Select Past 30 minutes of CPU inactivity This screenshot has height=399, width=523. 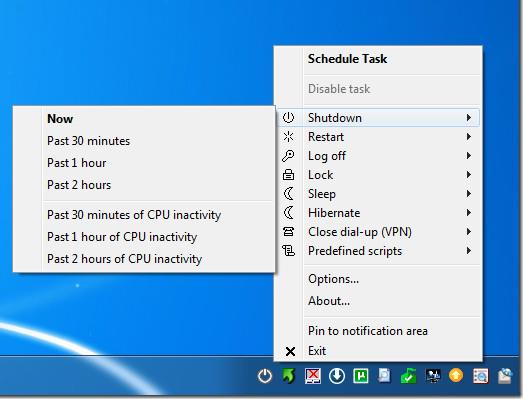coord(134,215)
